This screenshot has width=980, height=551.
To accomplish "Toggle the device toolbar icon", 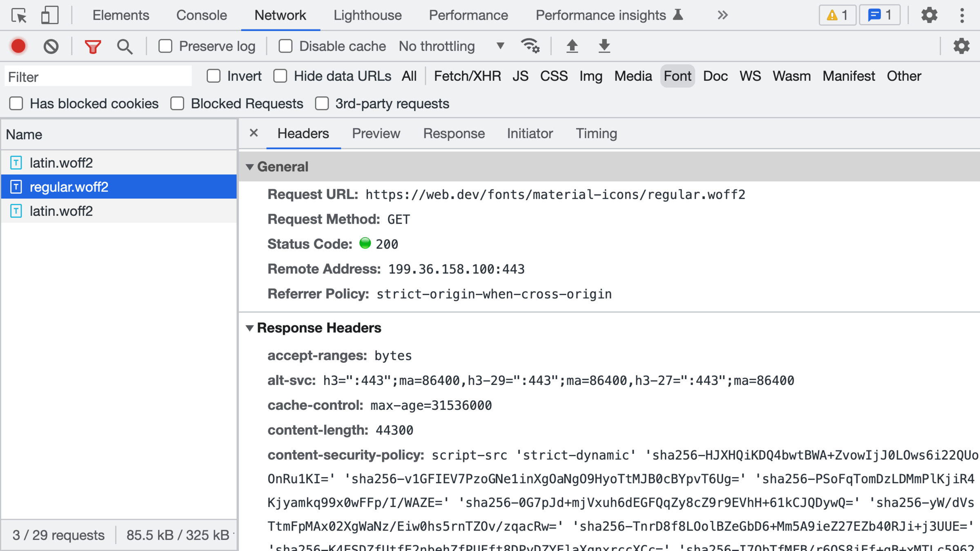I will tap(49, 16).
